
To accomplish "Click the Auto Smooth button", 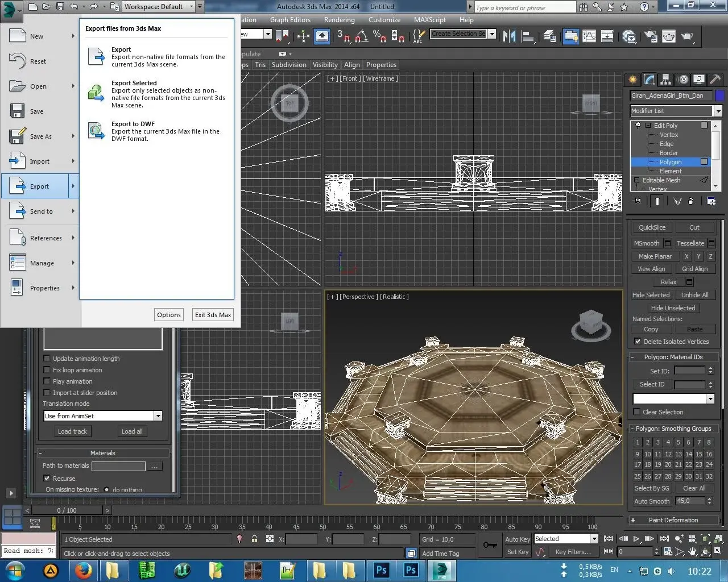I will [x=652, y=501].
